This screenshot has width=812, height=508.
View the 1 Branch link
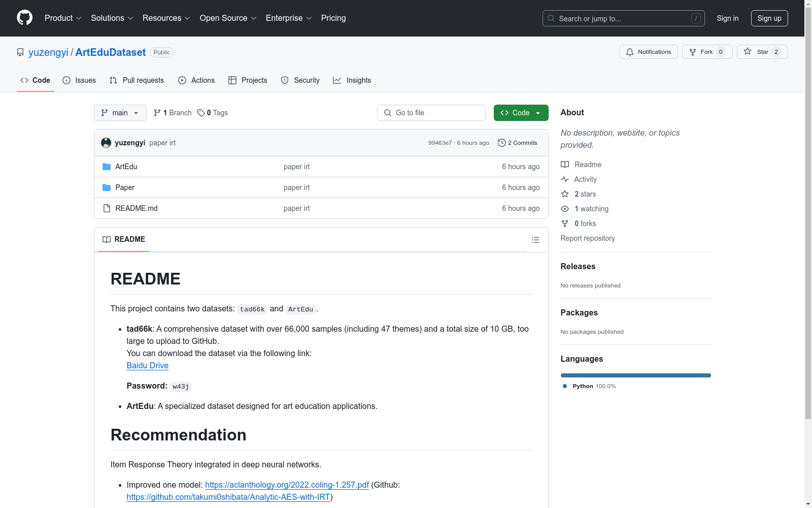point(173,113)
